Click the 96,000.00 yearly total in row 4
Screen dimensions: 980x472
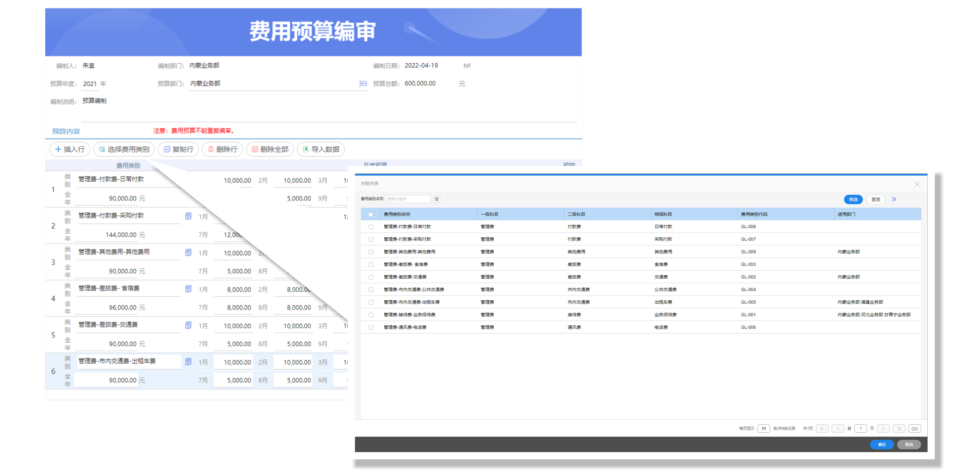tap(122, 307)
